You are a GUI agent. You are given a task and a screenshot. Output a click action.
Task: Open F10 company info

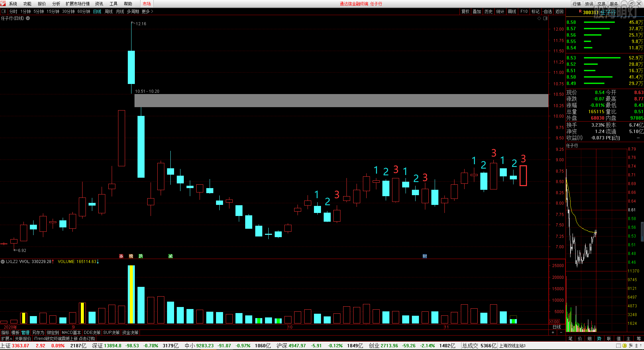coord(524,11)
